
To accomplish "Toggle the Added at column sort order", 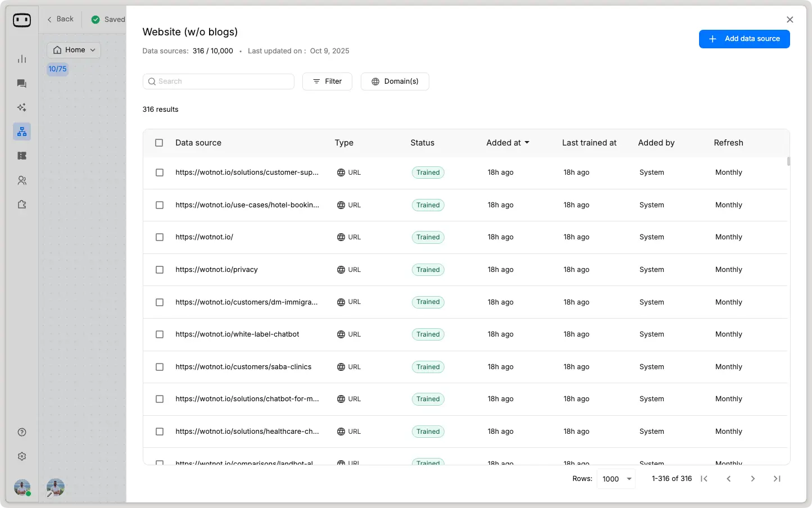I will [507, 143].
